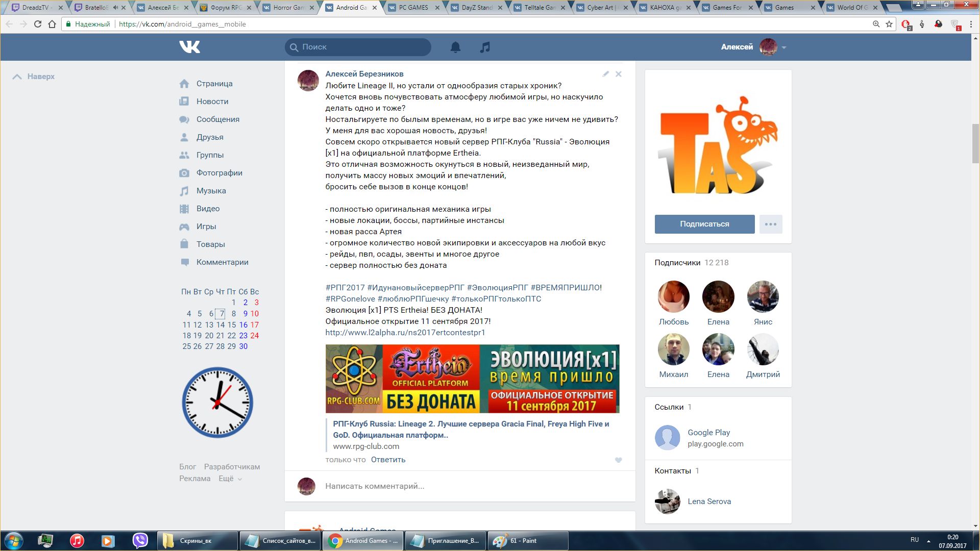Switch to the Cyber Art tab

(x=603, y=8)
